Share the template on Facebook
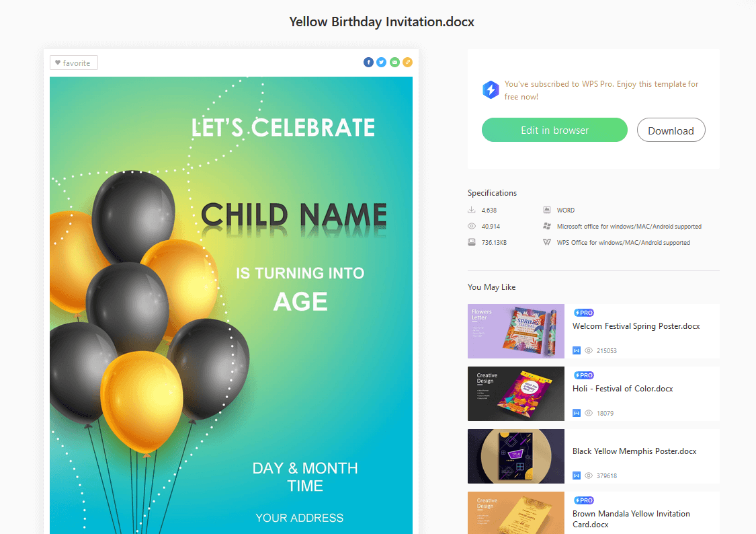Viewport: 756px width, 534px height. pyautogui.click(x=368, y=63)
